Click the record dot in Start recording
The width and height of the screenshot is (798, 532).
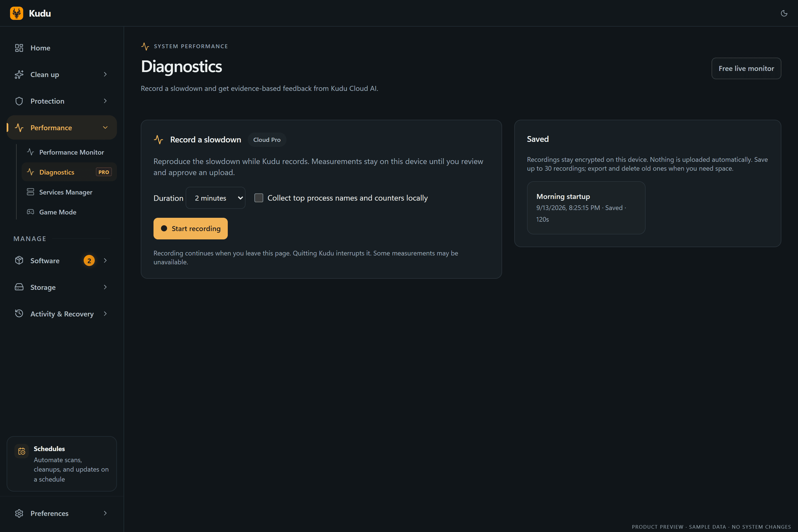[x=164, y=228]
